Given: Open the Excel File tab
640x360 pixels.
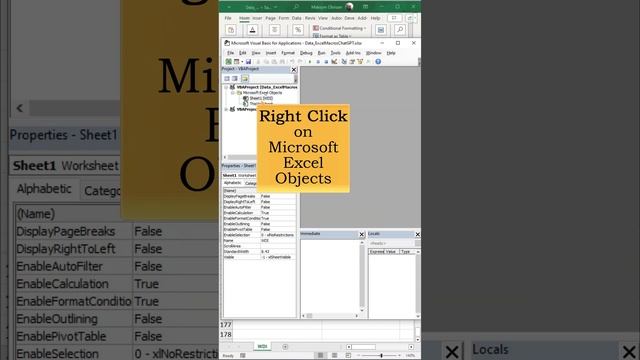Looking at the screenshot, I should [x=228, y=18].
